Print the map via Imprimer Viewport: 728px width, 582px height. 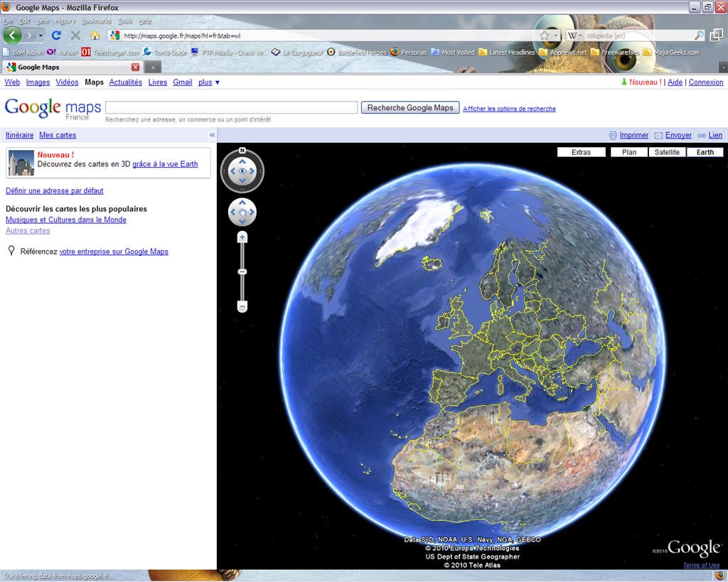(633, 135)
